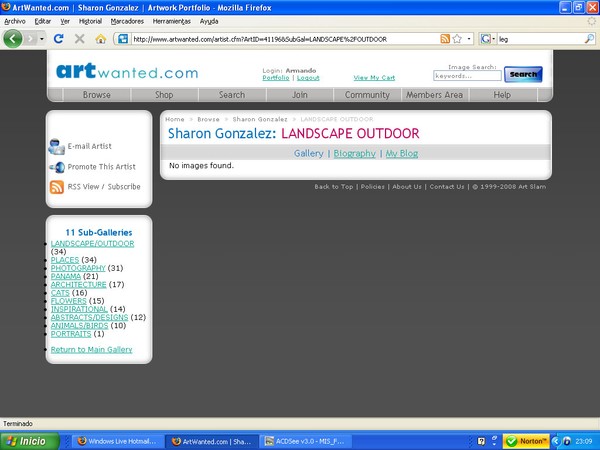Open LANDSCAPE/OUTDOOR sub-gallery link
The height and width of the screenshot is (450, 600).
[92, 244]
